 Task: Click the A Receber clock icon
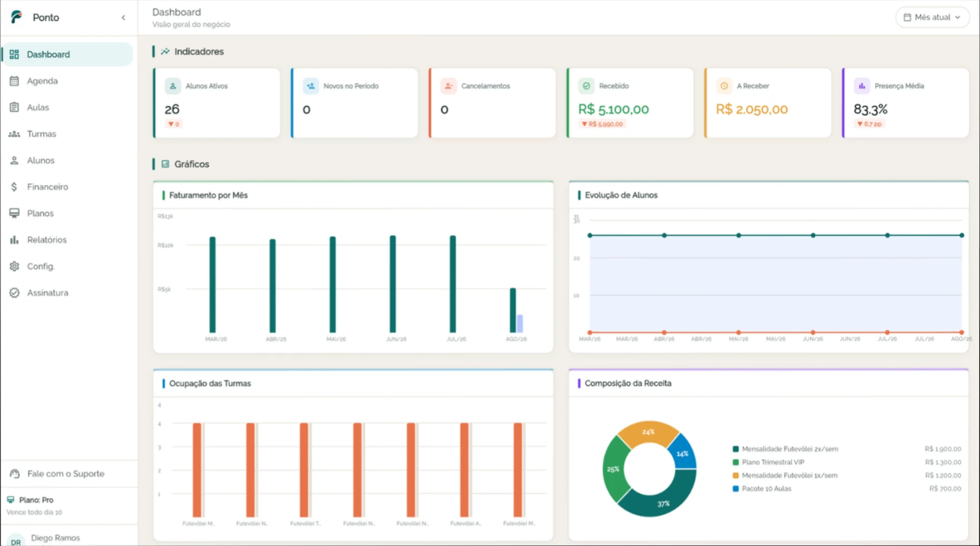pos(724,86)
